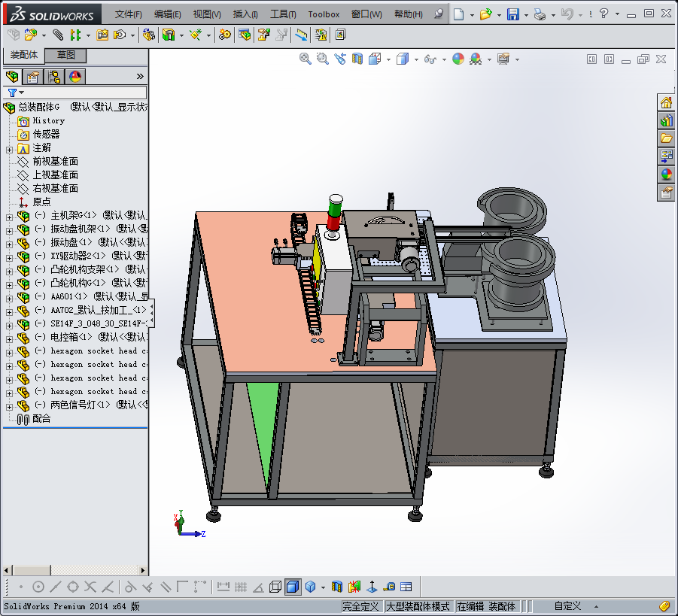Select the 配合 mates folder in tree
The width and height of the screenshot is (678, 616).
pyautogui.click(x=41, y=418)
